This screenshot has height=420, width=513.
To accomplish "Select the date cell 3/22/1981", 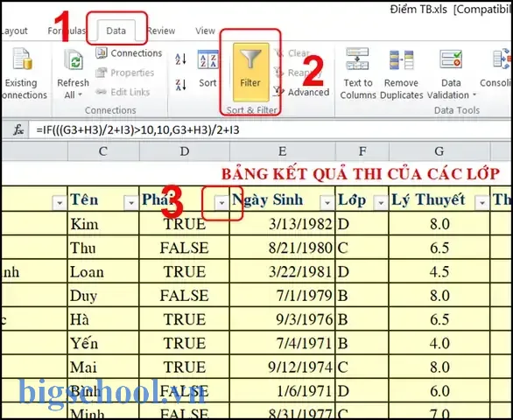I will point(283,272).
